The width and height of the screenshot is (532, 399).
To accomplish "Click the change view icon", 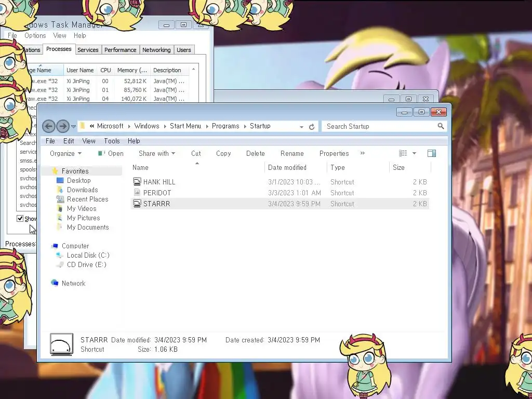I will [x=403, y=153].
